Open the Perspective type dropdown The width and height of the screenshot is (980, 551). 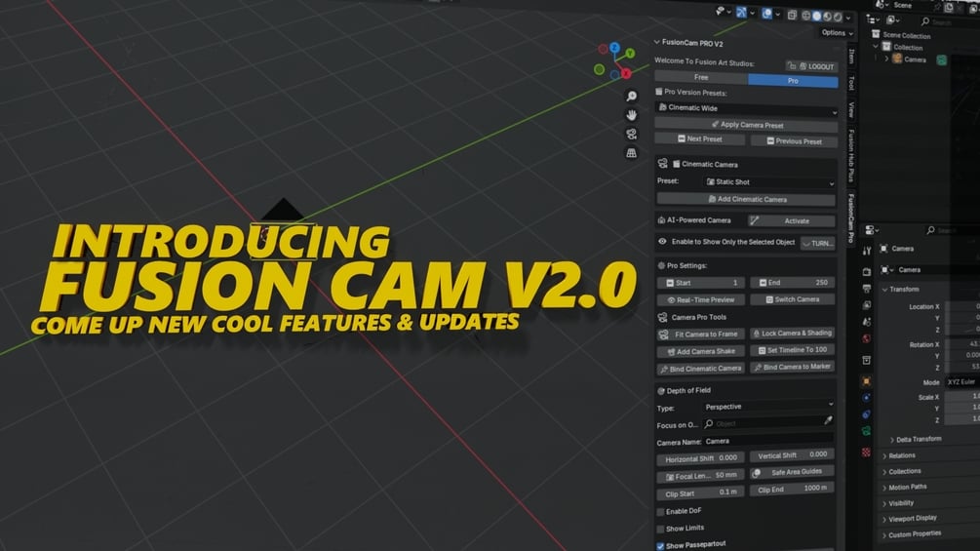[x=768, y=406]
